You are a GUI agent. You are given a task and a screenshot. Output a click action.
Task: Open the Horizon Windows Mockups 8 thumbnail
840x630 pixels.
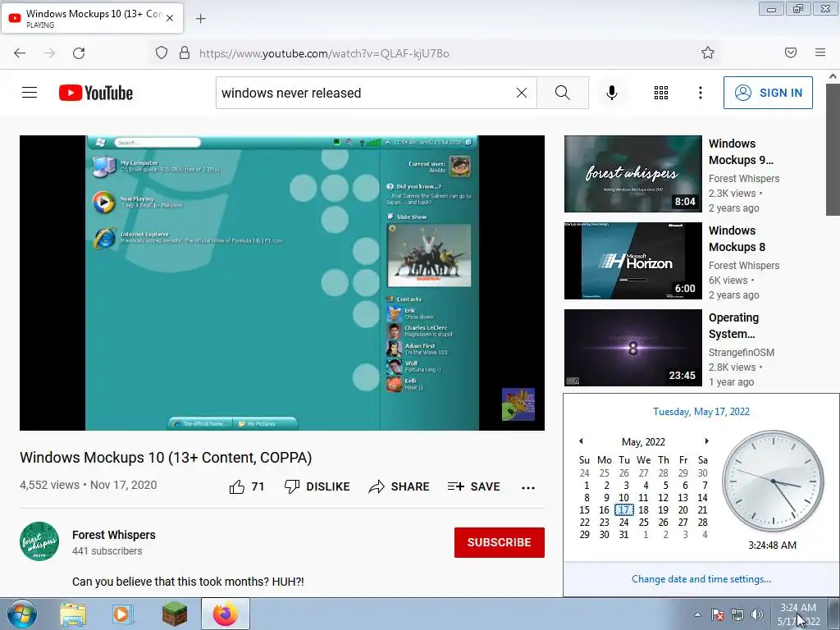(632, 260)
